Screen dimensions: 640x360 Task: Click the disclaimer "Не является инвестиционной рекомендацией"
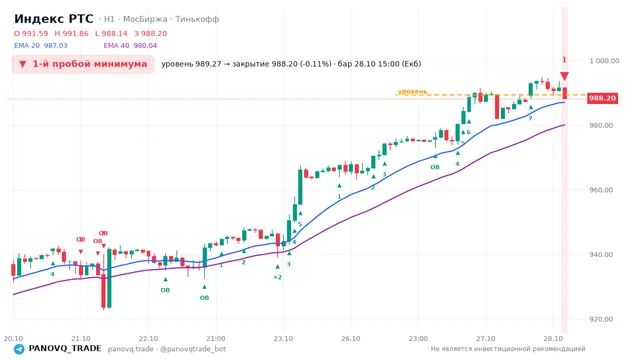point(508,349)
